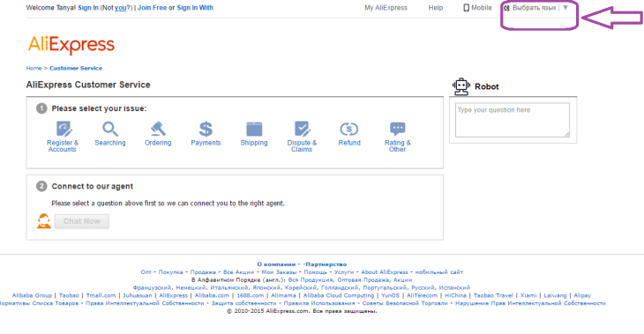Viewport: 644px width, 334px height.
Task: Select the Payments dollar issue icon
Action: pyautogui.click(x=206, y=129)
